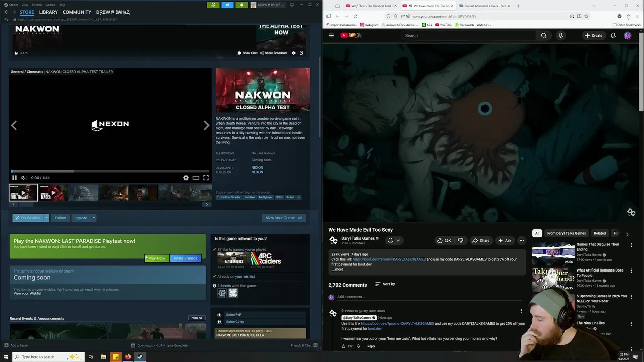
Task: Go to previous media with left arrow
Action: coord(14,125)
